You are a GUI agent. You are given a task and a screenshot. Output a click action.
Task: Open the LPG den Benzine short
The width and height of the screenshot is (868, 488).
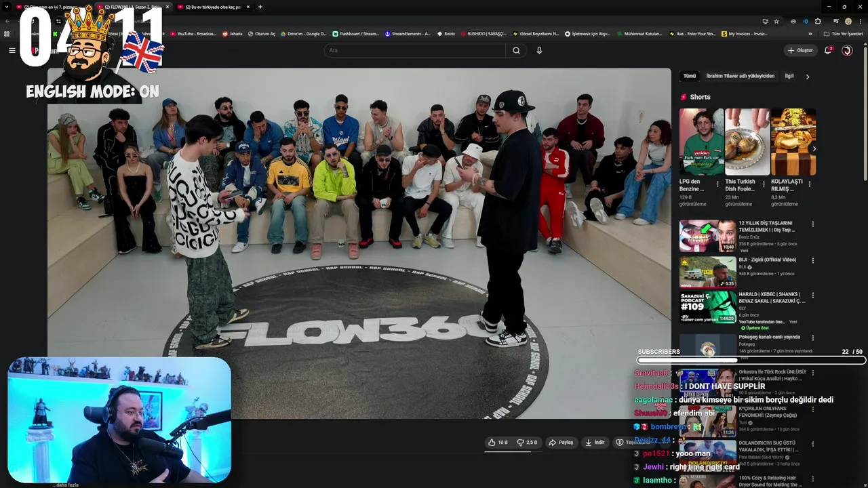702,142
